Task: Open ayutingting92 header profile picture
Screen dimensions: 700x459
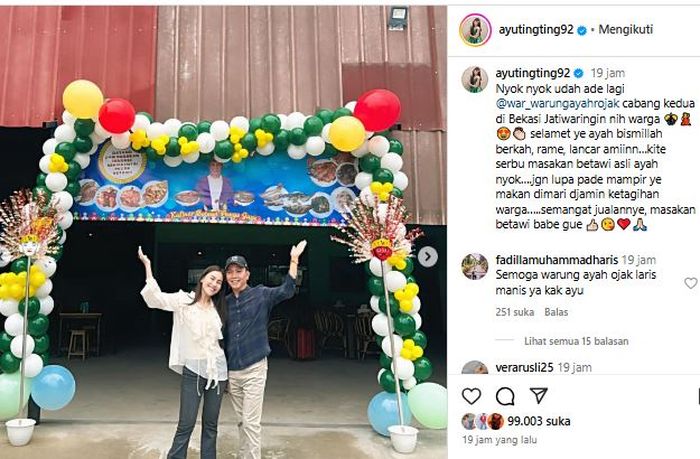Action: point(475,30)
